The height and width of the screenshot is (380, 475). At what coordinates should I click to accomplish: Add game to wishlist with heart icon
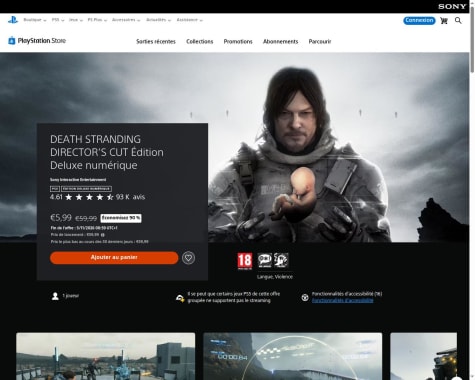coord(188,258)
